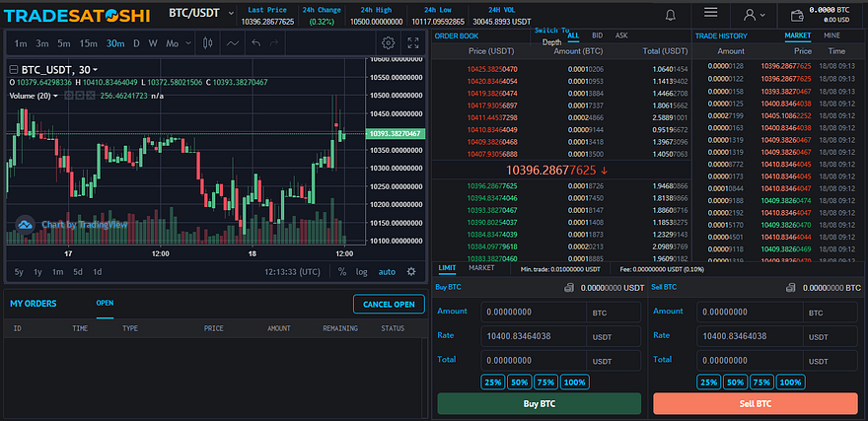The width and height of the screenshot is (868, 421).
Task: Open the wallet balance icon
Action: pos(797,15)
